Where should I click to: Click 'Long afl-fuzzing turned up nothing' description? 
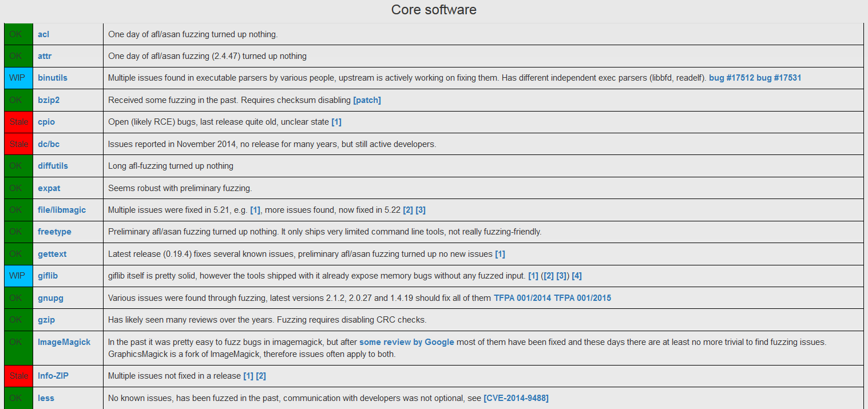[x=171, y=166]
